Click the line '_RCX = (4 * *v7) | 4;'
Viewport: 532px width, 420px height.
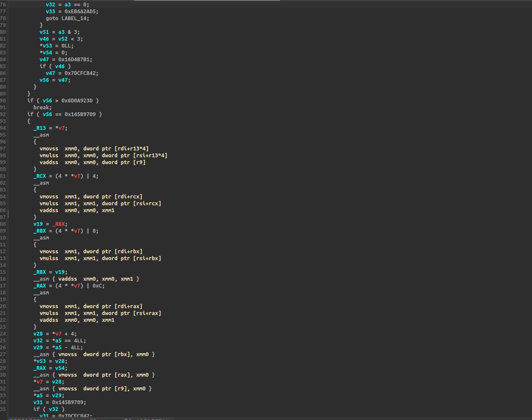(66, 176)
